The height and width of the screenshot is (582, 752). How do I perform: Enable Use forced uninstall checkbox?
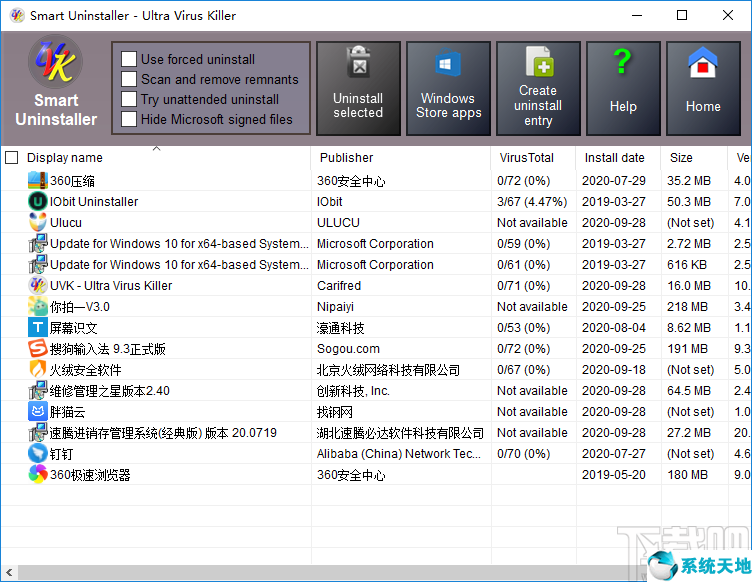pyautogui.click(x=129, y=59)
